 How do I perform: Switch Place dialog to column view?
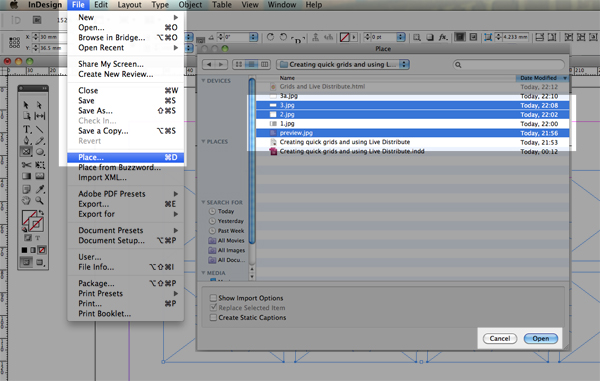point(264,64)
